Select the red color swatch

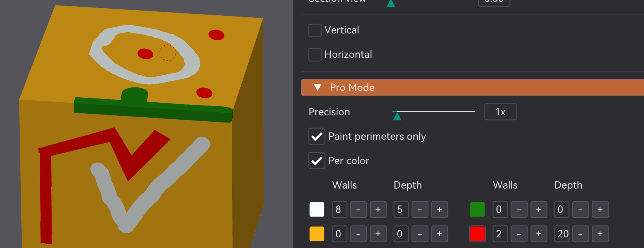point(477,234)
